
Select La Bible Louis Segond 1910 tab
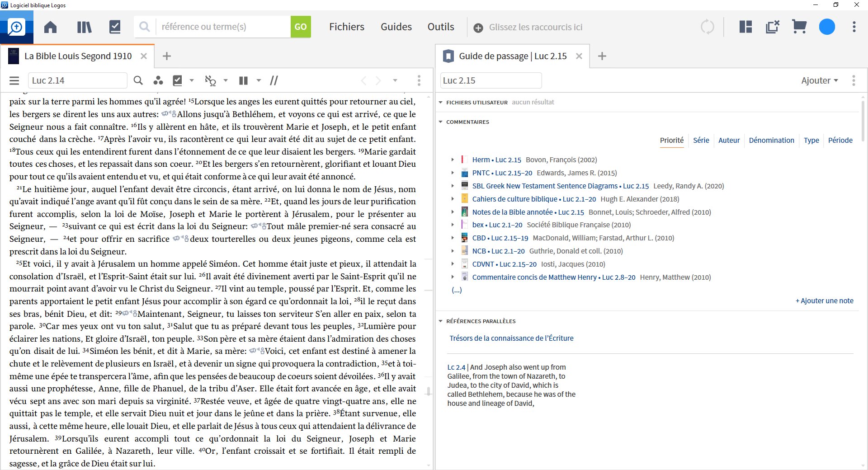pyautogui.click(x=78, y=56)
